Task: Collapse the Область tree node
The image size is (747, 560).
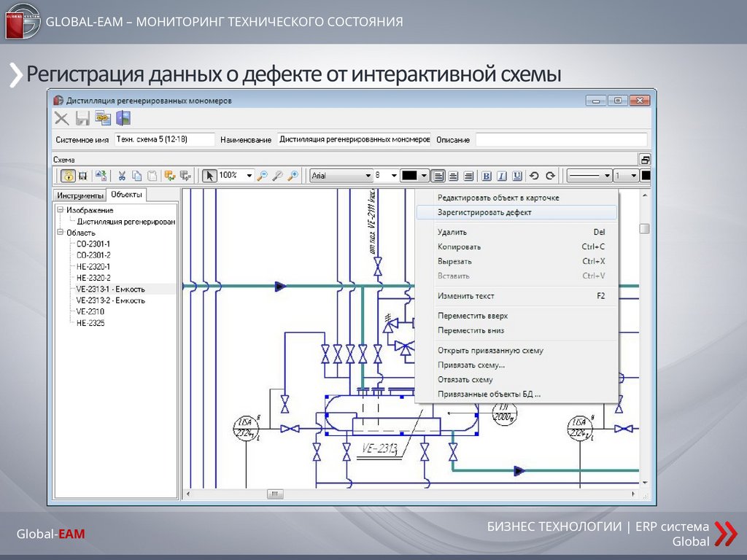Action: [x=60, y=233]
